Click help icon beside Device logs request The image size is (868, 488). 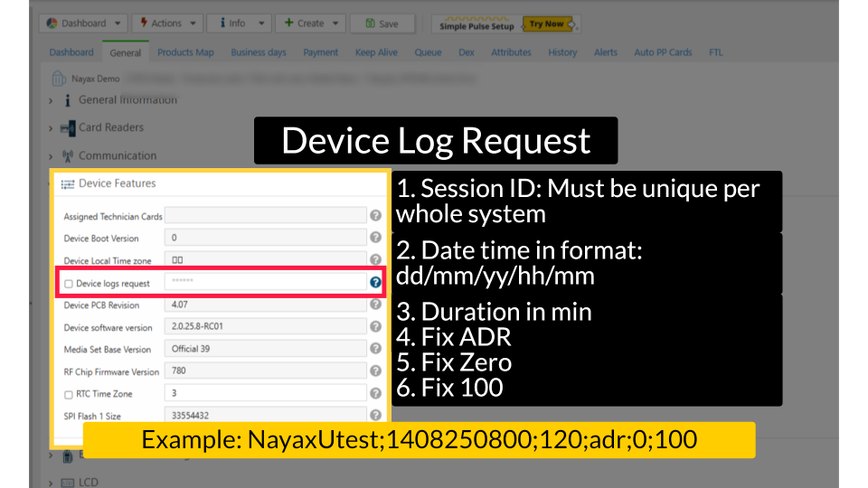pyautogui.click(x=375, y=283)
